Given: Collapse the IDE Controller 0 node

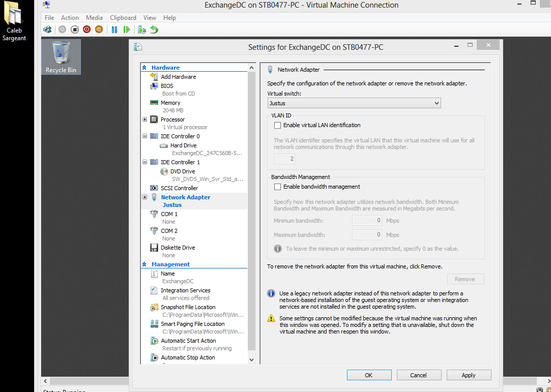Looking at the screenshot, I should (x=145, y=136).
